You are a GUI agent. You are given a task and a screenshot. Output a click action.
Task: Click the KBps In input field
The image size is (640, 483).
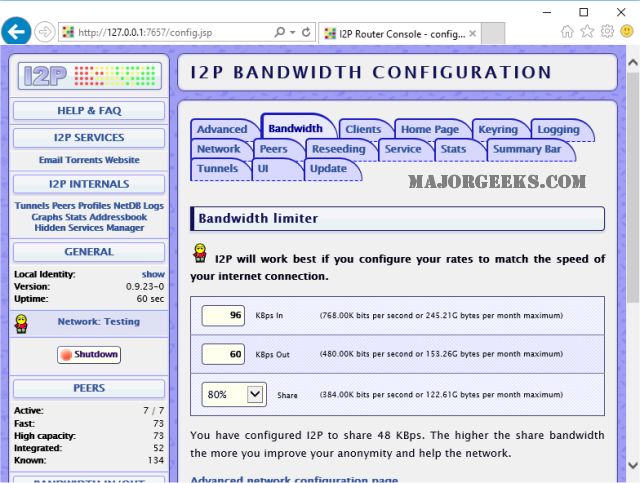click(x=223, y=316)
